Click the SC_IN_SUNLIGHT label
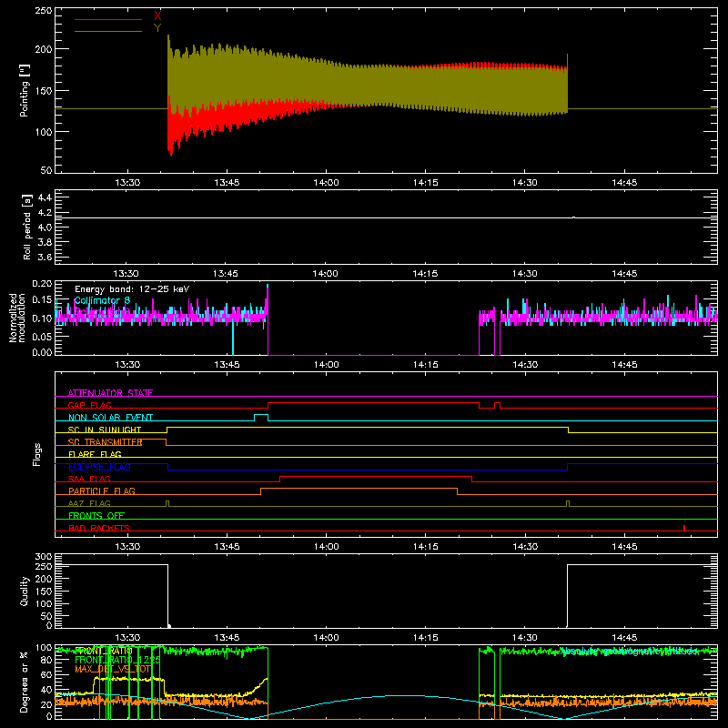The height and width of the screenshot is (728, 728). 105,430
